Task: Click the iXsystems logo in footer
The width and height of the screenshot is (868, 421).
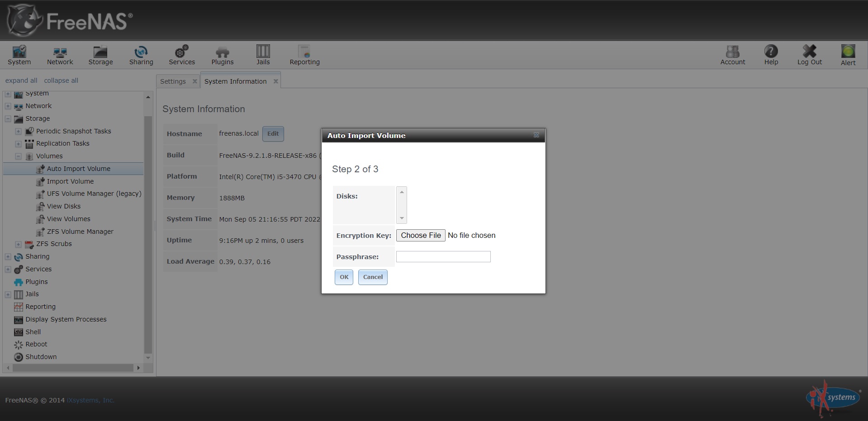Action: 833,399
